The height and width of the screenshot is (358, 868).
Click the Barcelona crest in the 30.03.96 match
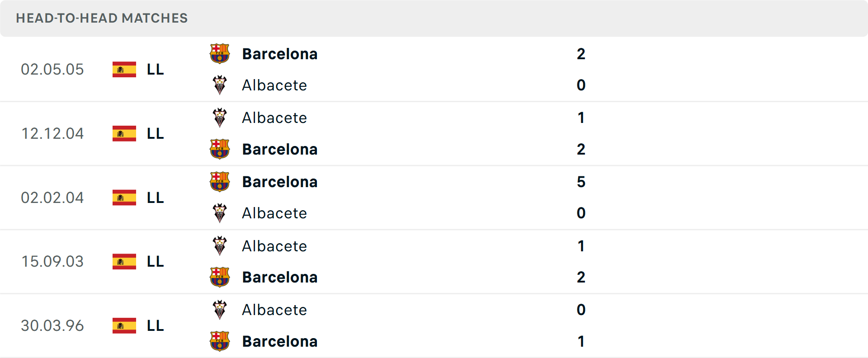click(x=220, y=340)
